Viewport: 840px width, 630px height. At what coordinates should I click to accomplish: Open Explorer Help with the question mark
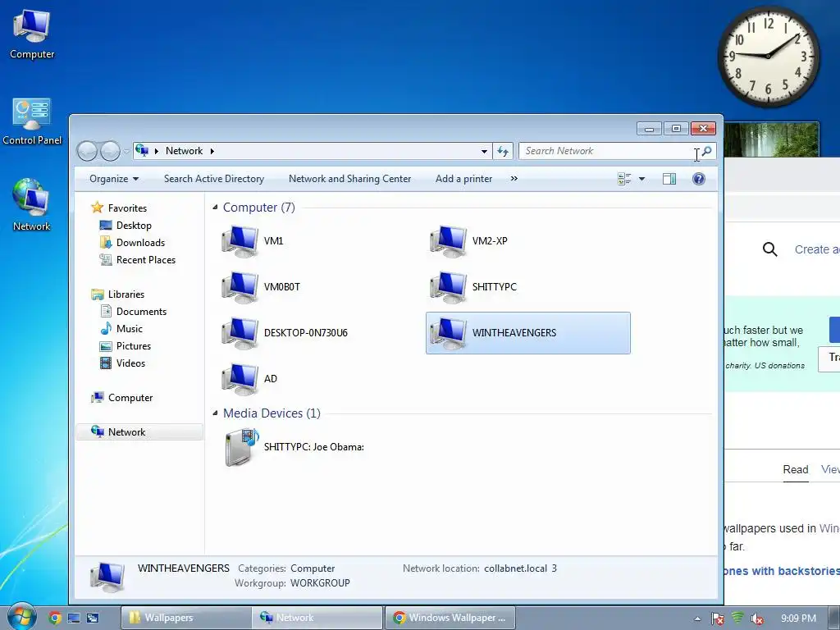[699, 179]
